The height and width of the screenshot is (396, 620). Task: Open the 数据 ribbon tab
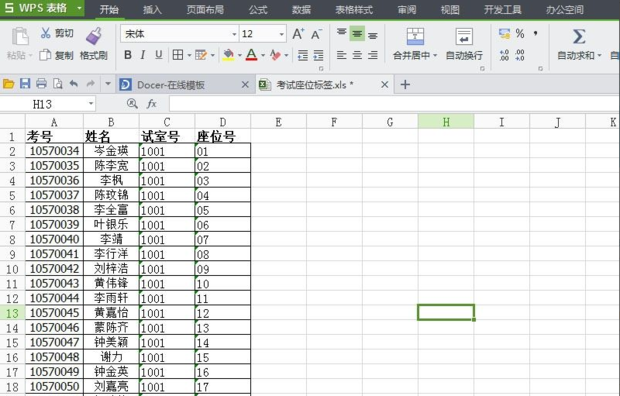pos(301,9)
